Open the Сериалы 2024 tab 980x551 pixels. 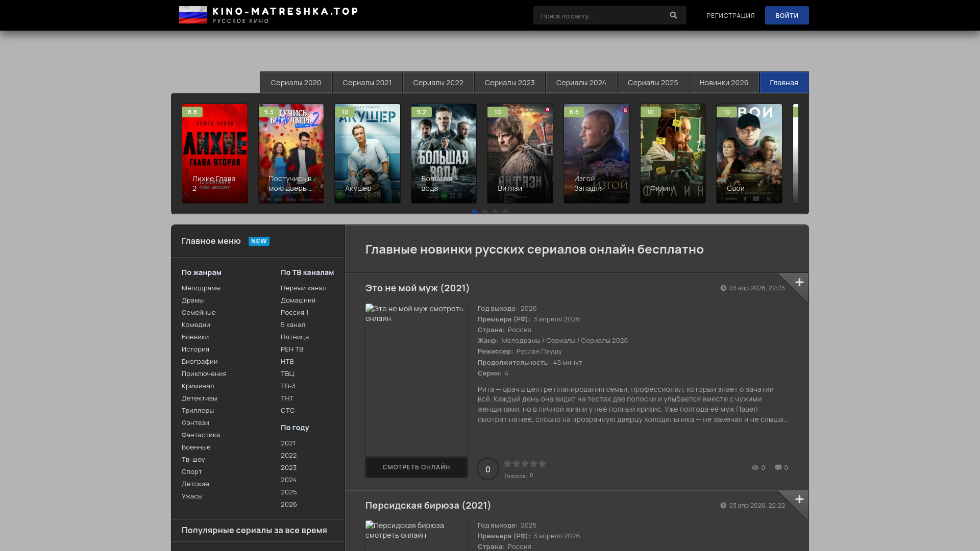(581, 82)
